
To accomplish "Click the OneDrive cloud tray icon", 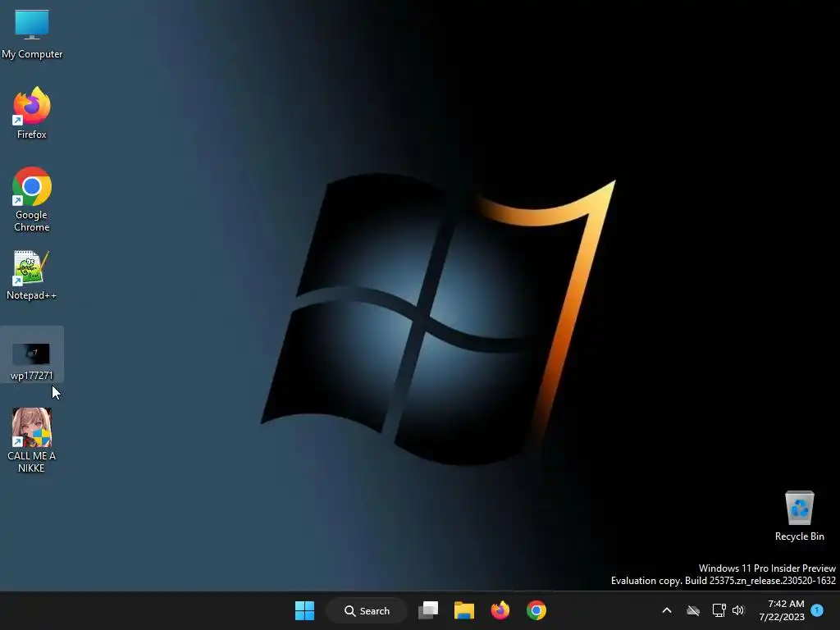I will coord(693,610).
